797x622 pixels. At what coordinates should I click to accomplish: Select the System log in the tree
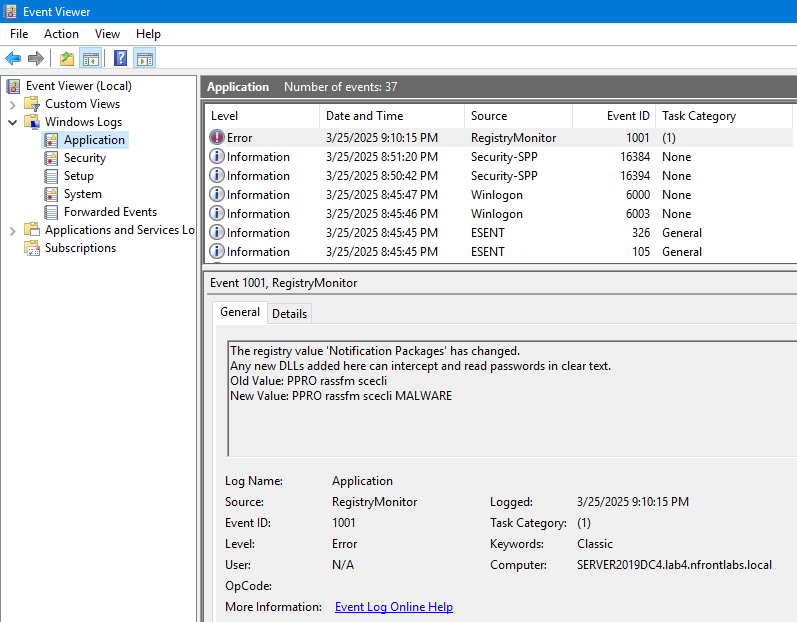tap(82, 194)
